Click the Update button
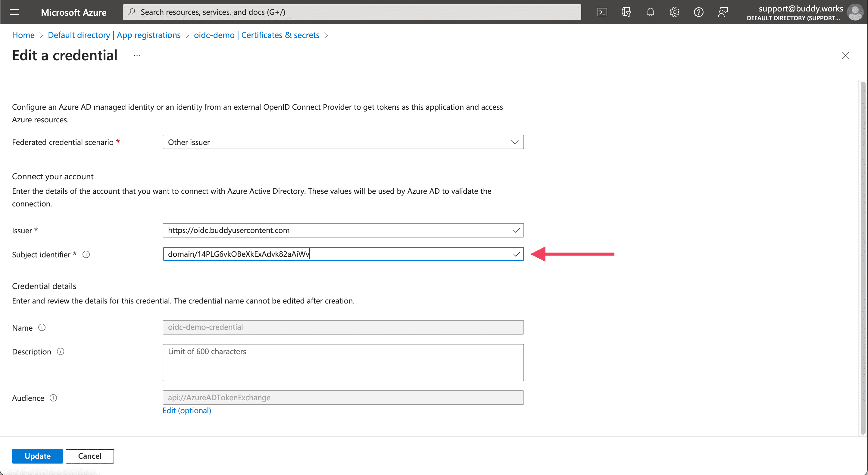Viewport: 868px width, 475px height. pos(36,456)
